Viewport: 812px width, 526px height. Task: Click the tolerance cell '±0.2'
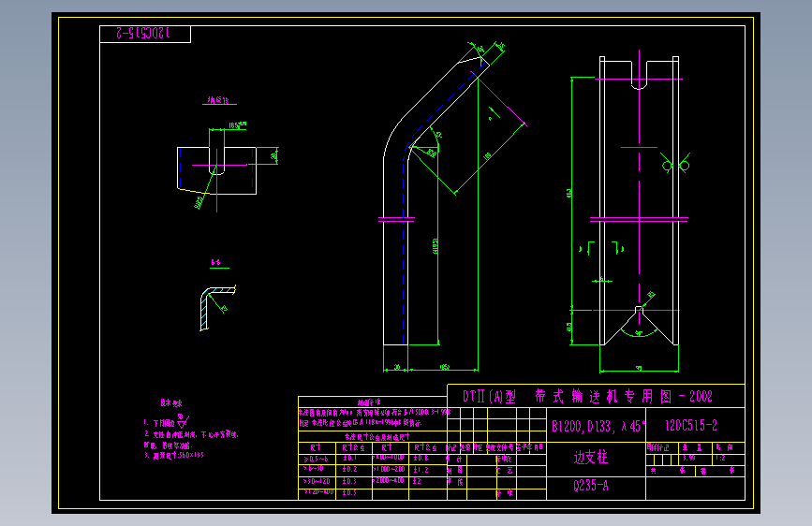(x=349, y=469)
